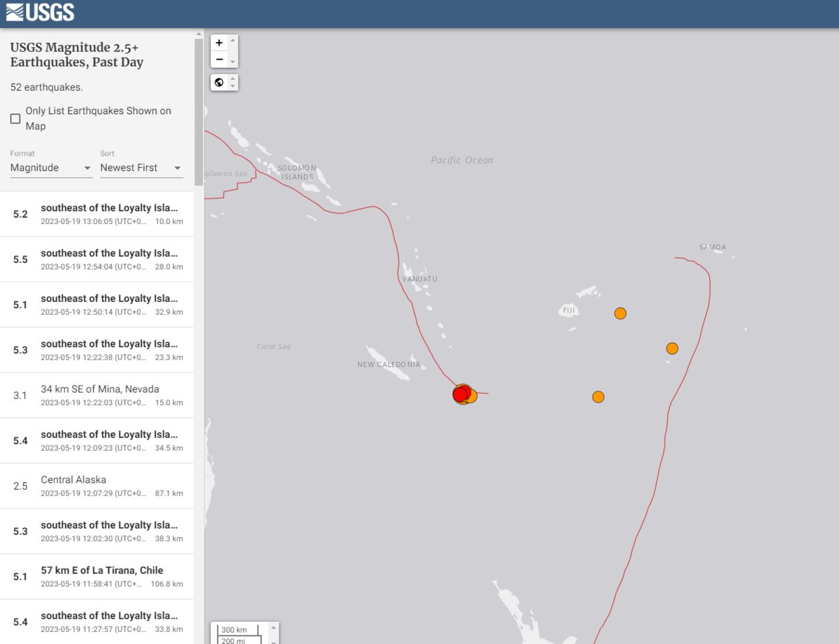The height and width of the screenshot is (644, 839).
Task: Click the red earthquake marker near New Caledonia
Action: pos(460,394)
